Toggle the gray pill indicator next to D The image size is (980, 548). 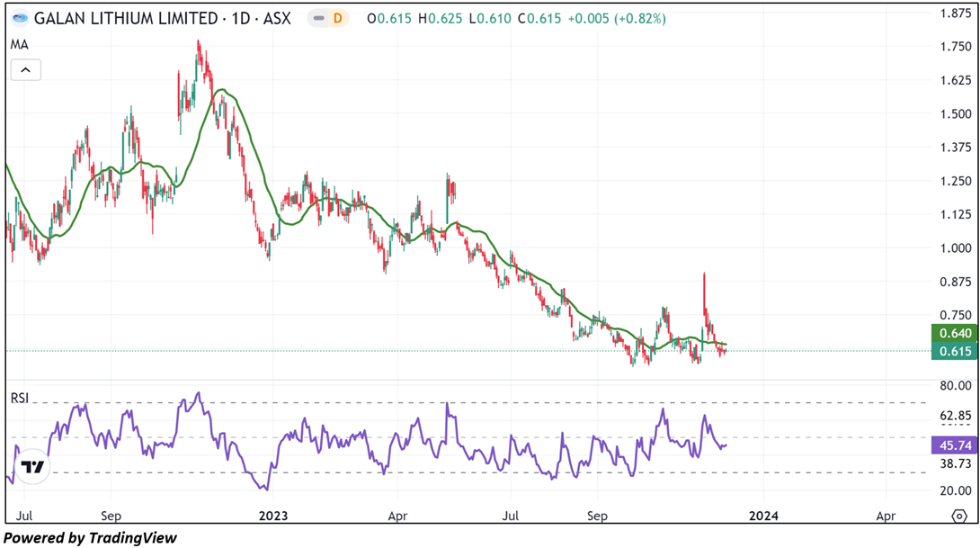pos(319,19)
